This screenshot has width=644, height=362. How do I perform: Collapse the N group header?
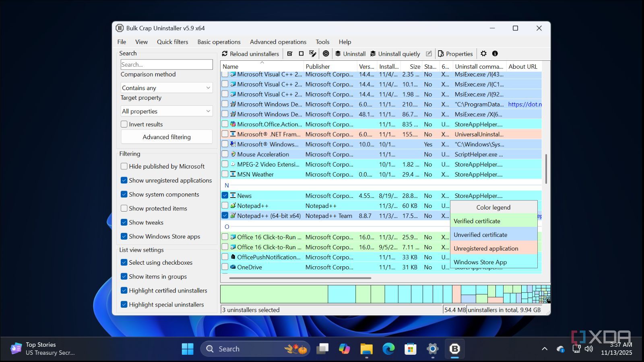coord(227,185)
